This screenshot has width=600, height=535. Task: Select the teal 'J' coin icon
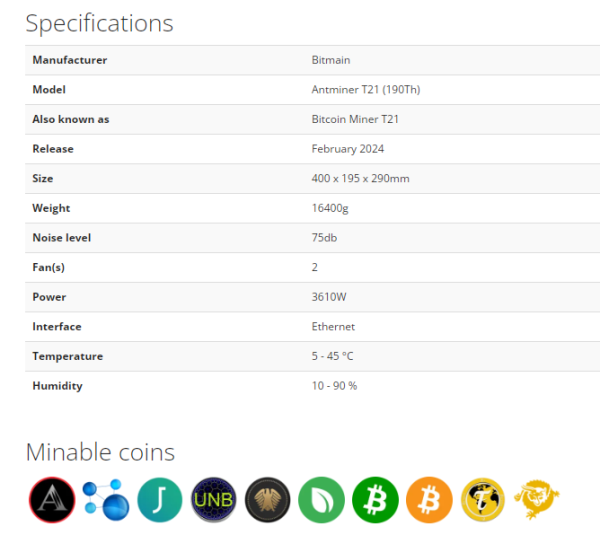160,500
